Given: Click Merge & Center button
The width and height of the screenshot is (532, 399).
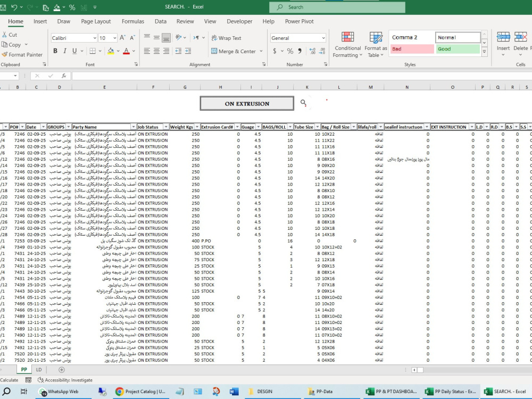Looking at the screenshot, I should pyautogui.click(x=234, y=51).
